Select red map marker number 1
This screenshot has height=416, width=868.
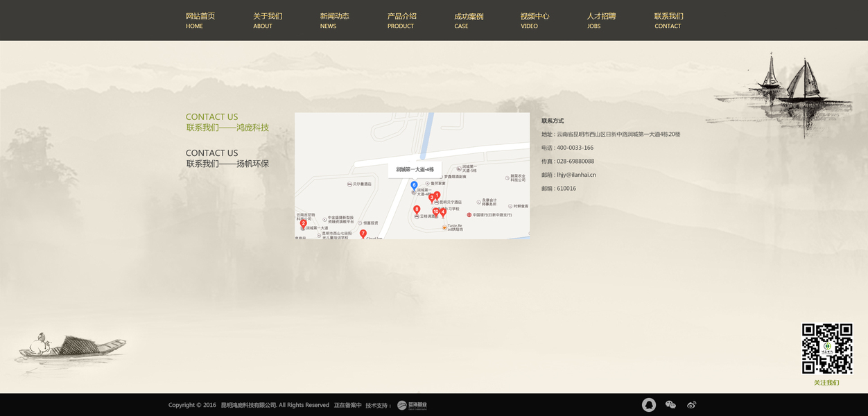[437, 196]
